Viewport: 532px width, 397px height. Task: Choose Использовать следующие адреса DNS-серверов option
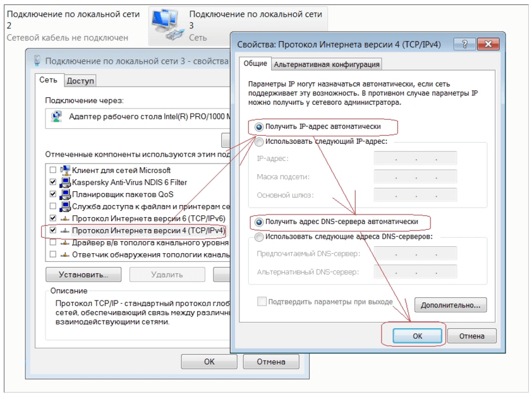pyautogui.click(x=259, y=237)
